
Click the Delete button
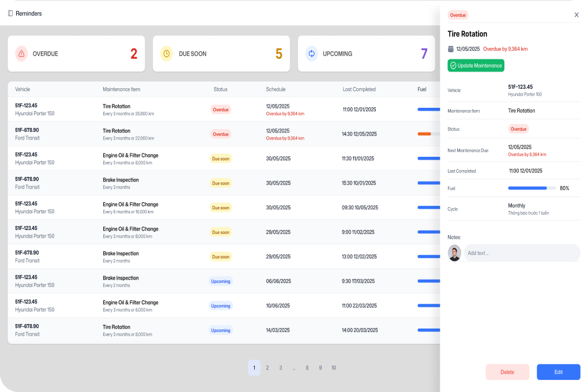click(507, 372)
